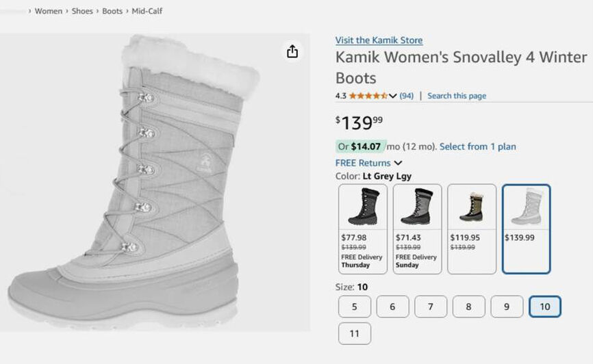Select the black boot color at $77.98
This screenshot has width=593, height=364.
tap(363, 229)
